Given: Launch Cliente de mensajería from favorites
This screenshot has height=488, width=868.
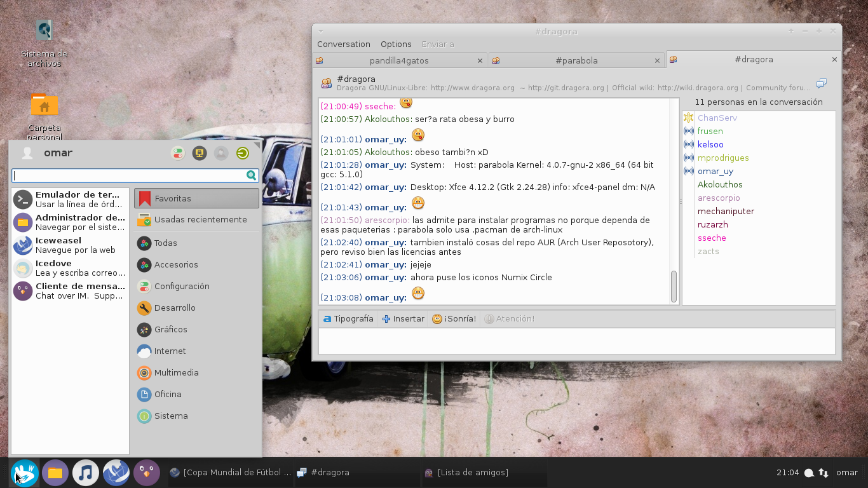Looking at the screenshot, I should [71, 291].
